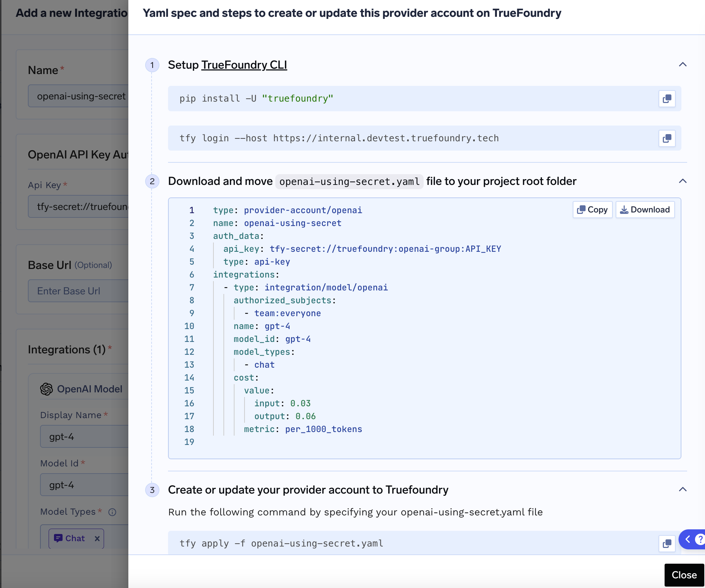Click the Enter Base Url field
The height and width of the screenshot is (588, 705).
point(79,291)
